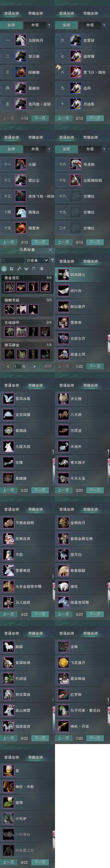Toggle the horseshoe category filter in 马具秘鉴
This screenshot has width=110, height=868.
[x=34, y=269]
